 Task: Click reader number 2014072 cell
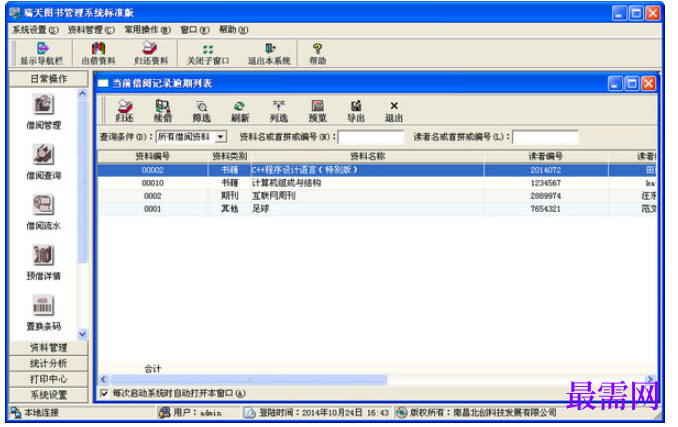tap(546, 170)
